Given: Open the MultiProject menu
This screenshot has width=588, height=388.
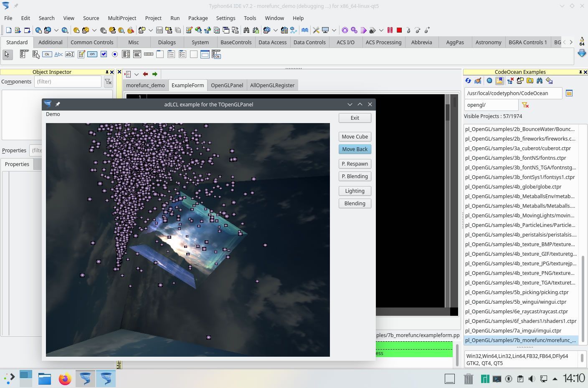Looking at the screenshot, I should 122,18.
